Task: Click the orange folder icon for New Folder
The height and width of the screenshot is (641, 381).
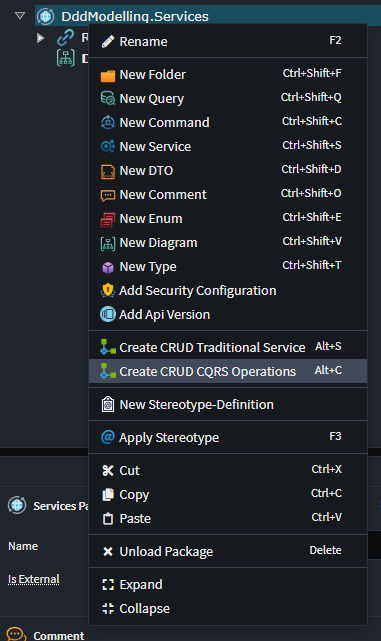Action: tap(108, 76)
